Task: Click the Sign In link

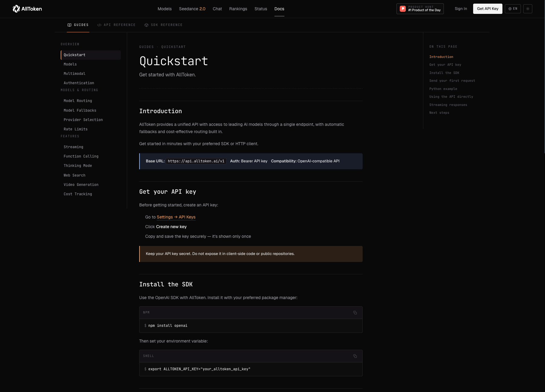Action: [461, 9]
